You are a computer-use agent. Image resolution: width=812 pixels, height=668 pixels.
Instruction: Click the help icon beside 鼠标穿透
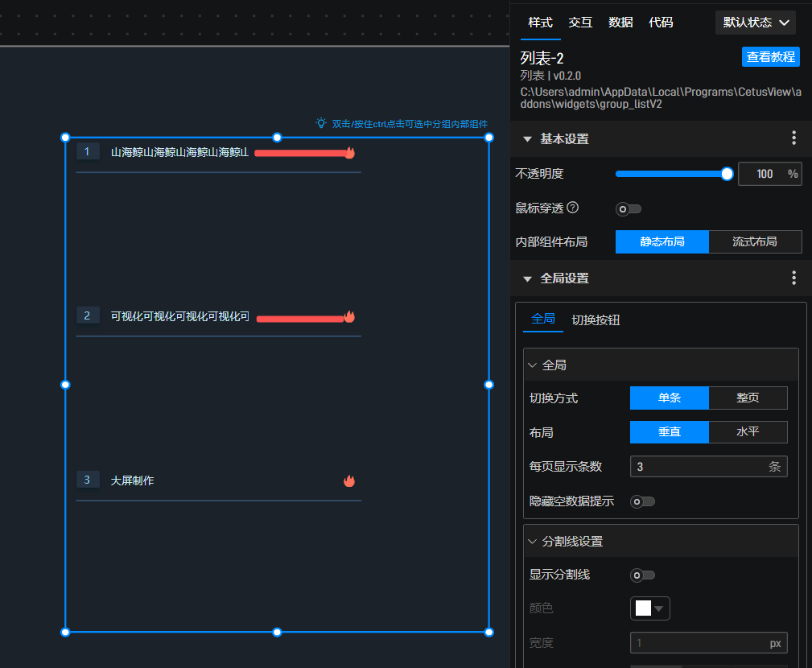[573, 208]
